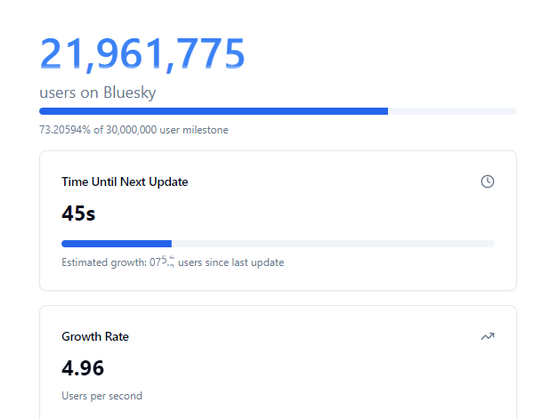This screenshot has height=419, width=550.
Task: Click the 'users on Bluesky' label
Action: coord(98,93)
